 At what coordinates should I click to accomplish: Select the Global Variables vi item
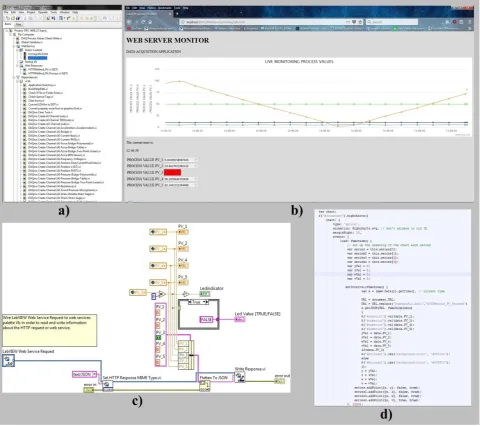(x=32, y=42)
